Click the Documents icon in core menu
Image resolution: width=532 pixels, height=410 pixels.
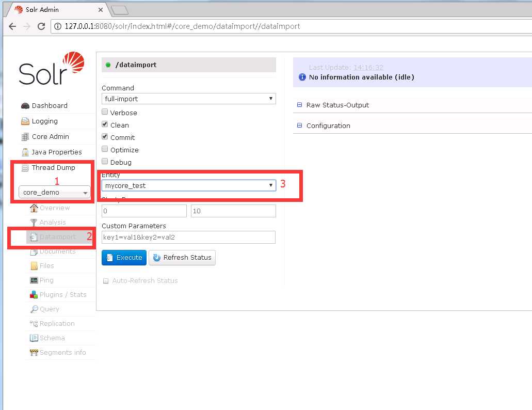34,251
